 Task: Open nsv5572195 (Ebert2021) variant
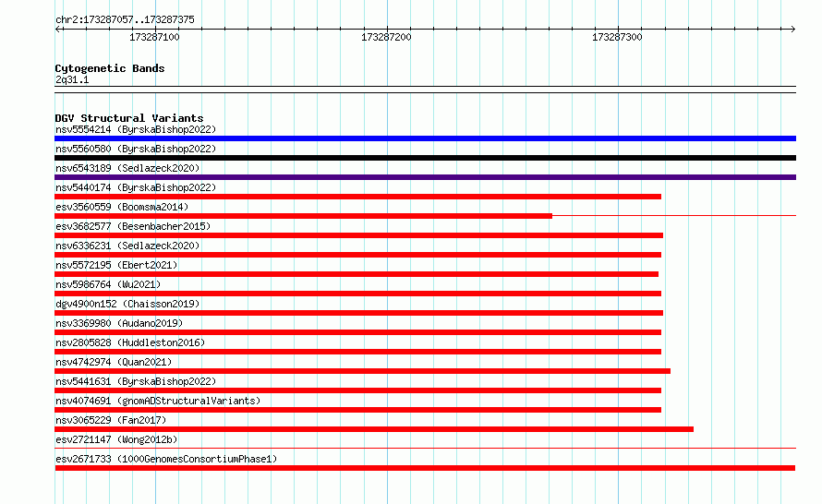point(116,265)
